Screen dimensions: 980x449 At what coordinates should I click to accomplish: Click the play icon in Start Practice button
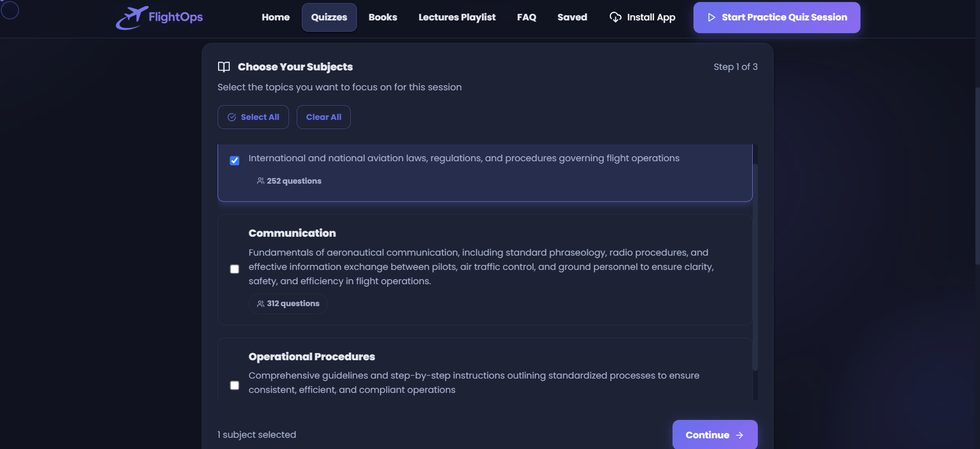coord(711,17)
